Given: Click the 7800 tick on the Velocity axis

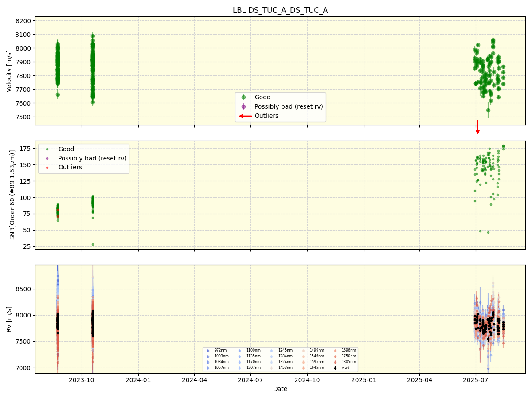Looking at the screenshot, I should point(23,76).
